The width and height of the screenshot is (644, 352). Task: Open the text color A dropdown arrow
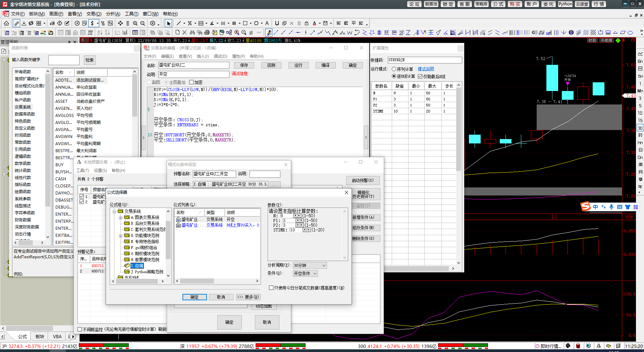tap(320, 23)
